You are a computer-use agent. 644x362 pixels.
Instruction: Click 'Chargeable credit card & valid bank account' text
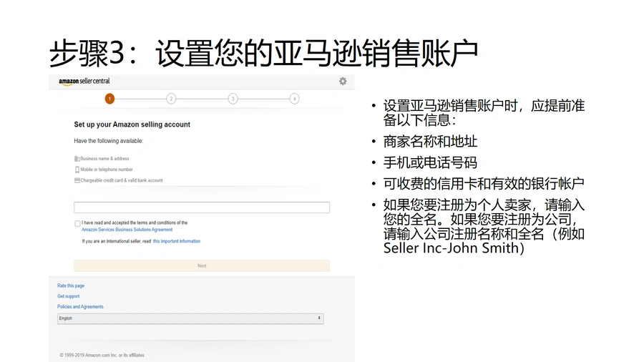(122, 180)
